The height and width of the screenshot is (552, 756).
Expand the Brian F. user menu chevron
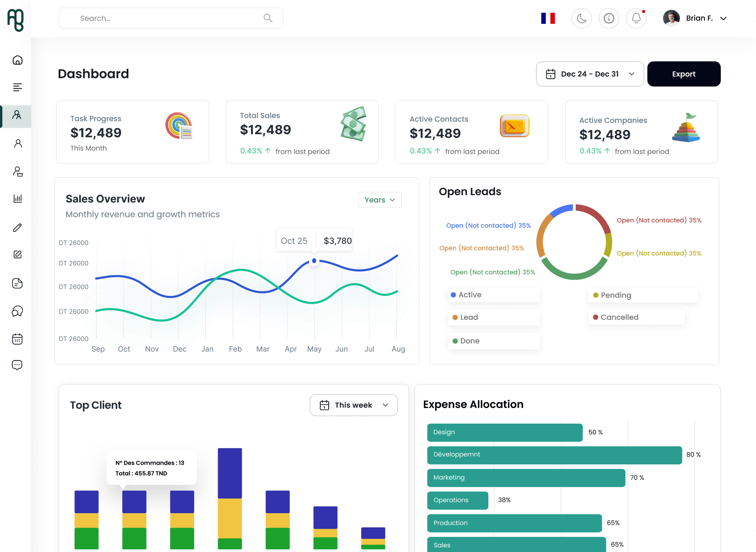click(x=723, y=19)
